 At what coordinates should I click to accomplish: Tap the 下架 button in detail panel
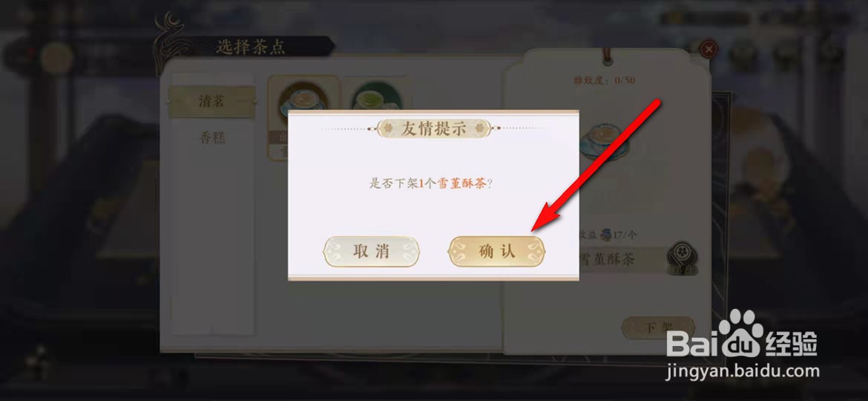pos(657,328)
